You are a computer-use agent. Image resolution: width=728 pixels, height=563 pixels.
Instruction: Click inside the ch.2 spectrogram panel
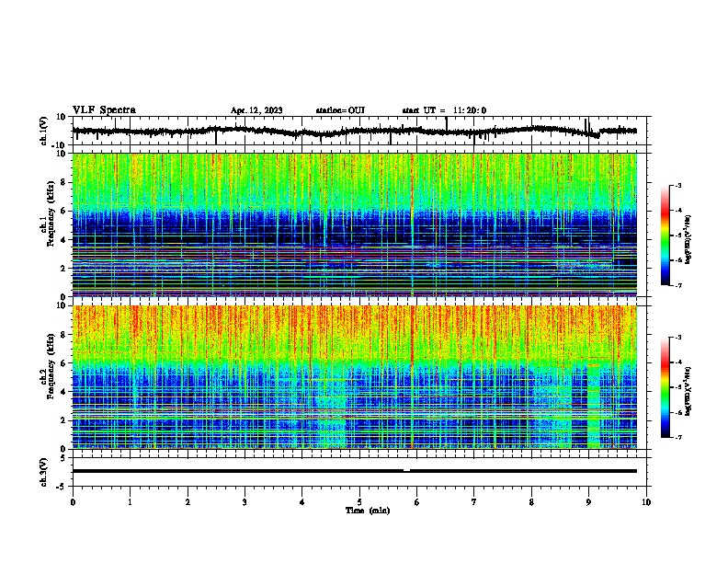pyautogui.click(x=354, y=377)
